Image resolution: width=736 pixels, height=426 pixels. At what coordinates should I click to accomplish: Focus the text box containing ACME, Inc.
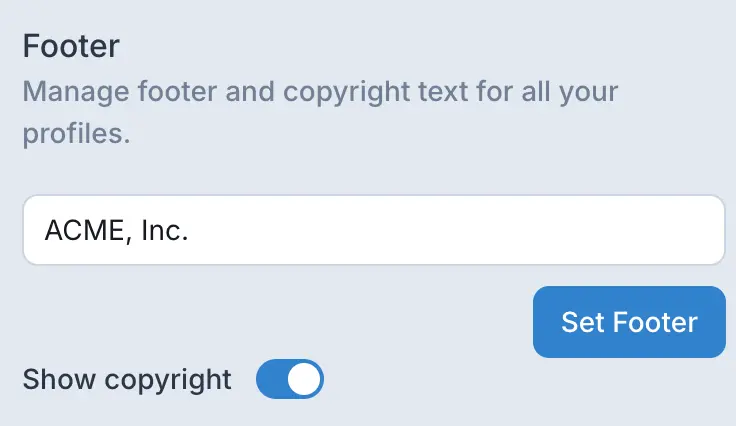373,230
